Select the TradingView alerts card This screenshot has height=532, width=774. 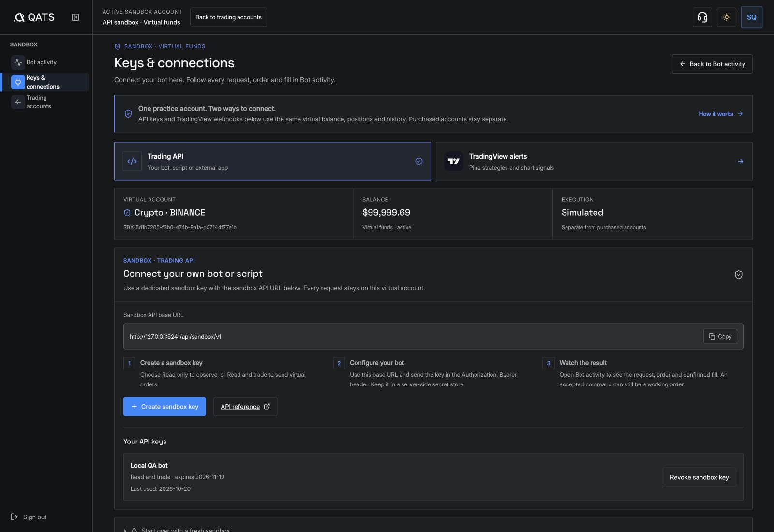click(x=594, y=162)
